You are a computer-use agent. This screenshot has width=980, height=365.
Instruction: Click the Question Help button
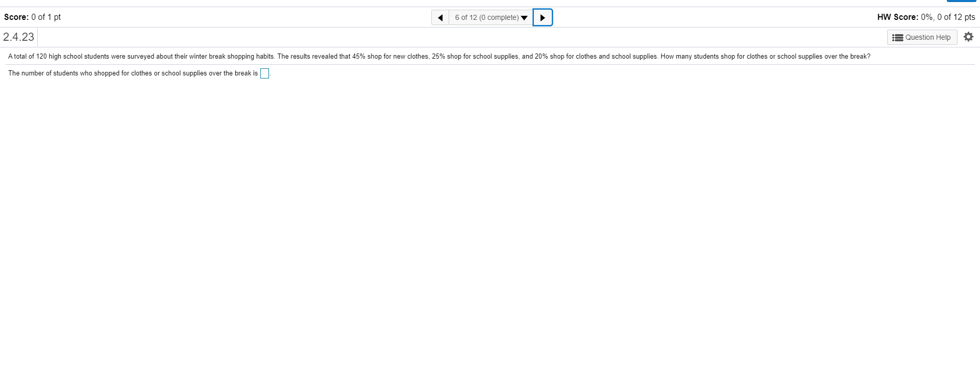point(922,37)
